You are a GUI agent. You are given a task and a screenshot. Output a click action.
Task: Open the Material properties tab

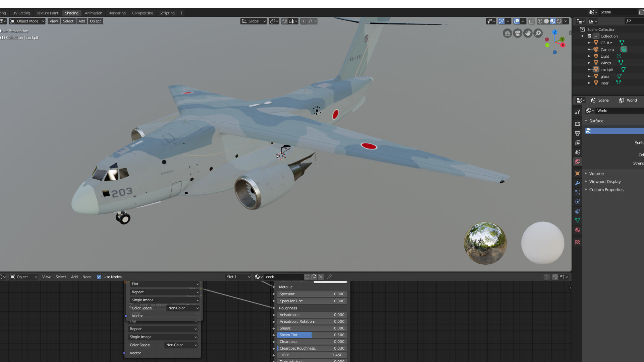[x=578, y=230]
